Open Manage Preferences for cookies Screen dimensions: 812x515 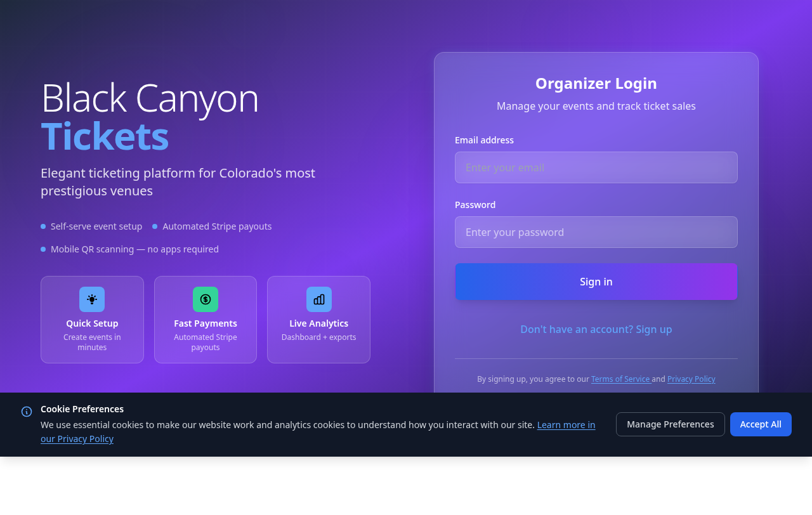click(670, 424)
